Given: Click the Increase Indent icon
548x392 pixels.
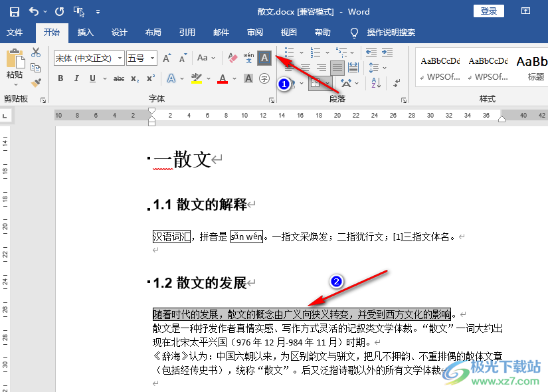Looking at the screenshot, I should click(387, 52).
